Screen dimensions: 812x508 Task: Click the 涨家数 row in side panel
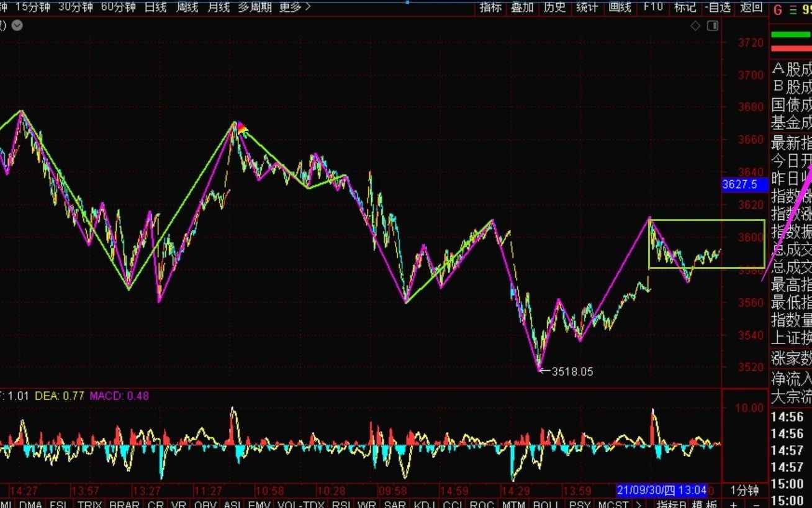pyautogui.click(x=792, y=358)
